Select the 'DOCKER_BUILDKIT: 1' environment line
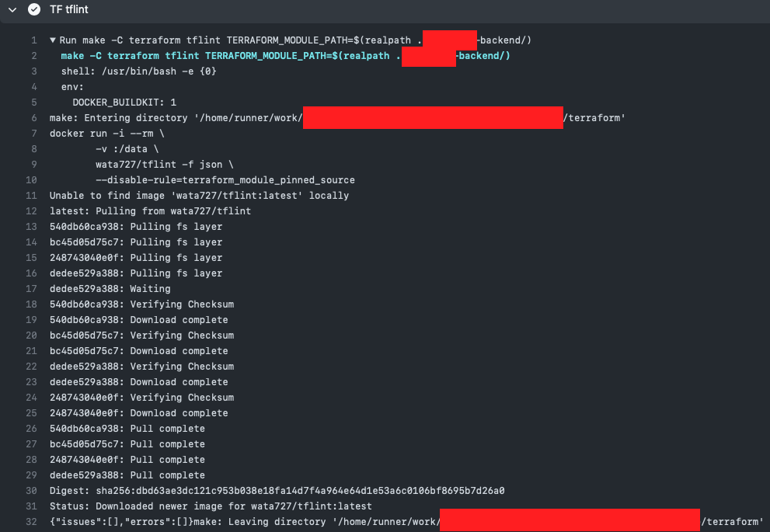Image resolution: width=770 pixels, height=532 pixels. point(125,102)
